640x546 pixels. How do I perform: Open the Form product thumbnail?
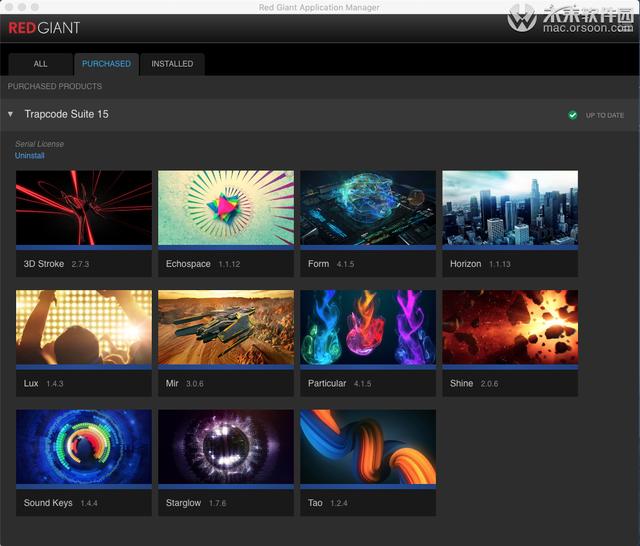point(368,208)
